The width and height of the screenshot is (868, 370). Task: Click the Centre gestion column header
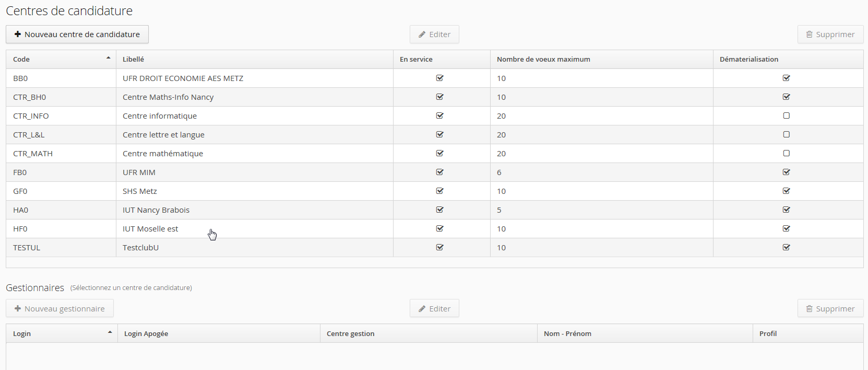(x=350, y=334)
